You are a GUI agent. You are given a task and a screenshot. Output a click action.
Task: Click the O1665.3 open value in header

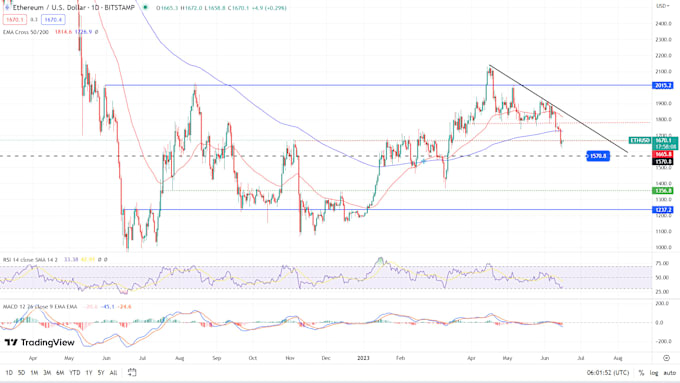(167, 8)
